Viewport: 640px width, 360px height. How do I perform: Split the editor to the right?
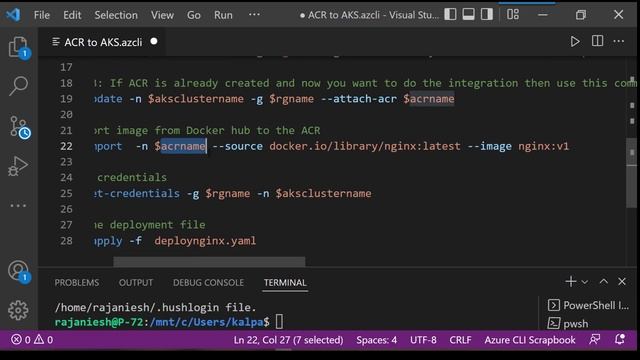coord(598,41)
